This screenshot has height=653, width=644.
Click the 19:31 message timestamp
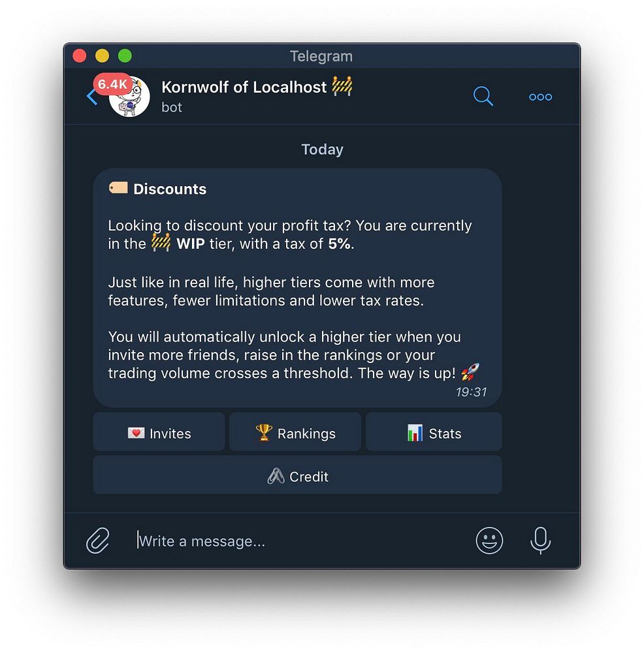[x=471, y=392]
